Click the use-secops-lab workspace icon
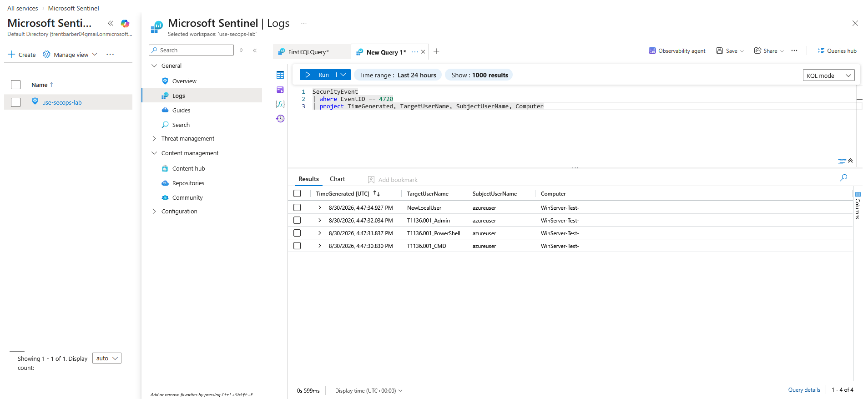868x399 pixels. click(x=35, y=101)
